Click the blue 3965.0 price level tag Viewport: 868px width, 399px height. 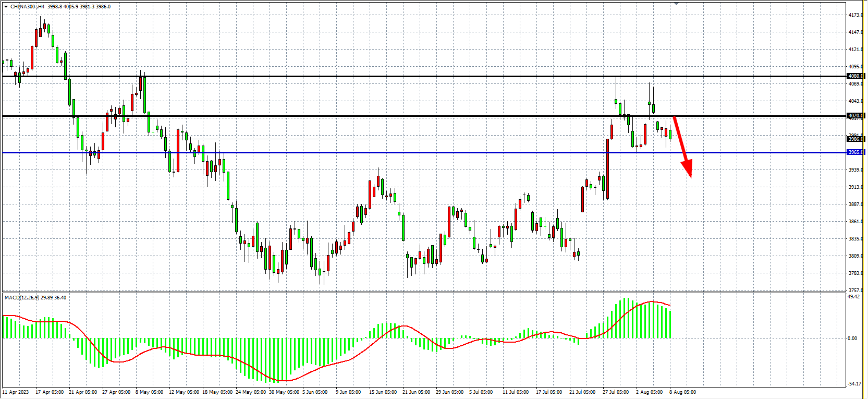[x=855, y=152]
